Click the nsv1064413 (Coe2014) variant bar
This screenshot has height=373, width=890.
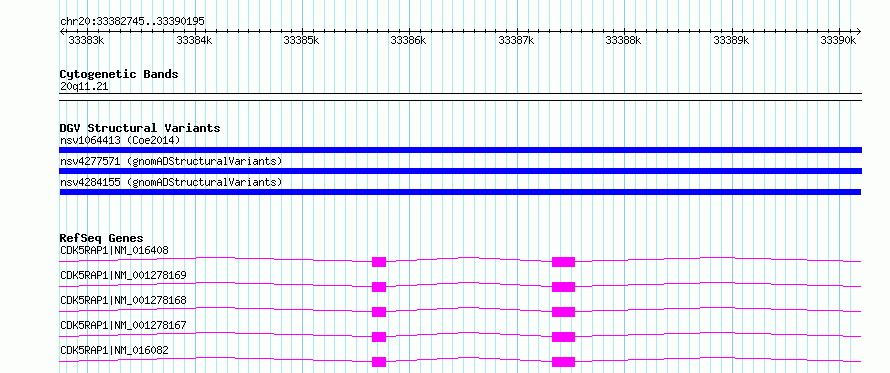pos(460,150)
